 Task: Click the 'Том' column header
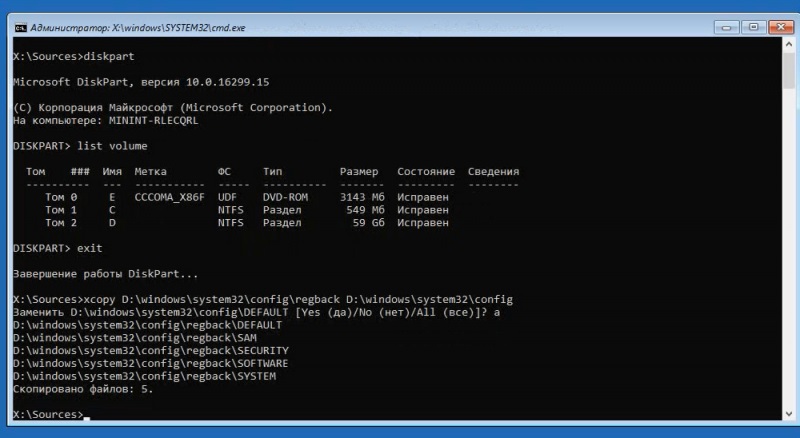click(x=36, y=172)
